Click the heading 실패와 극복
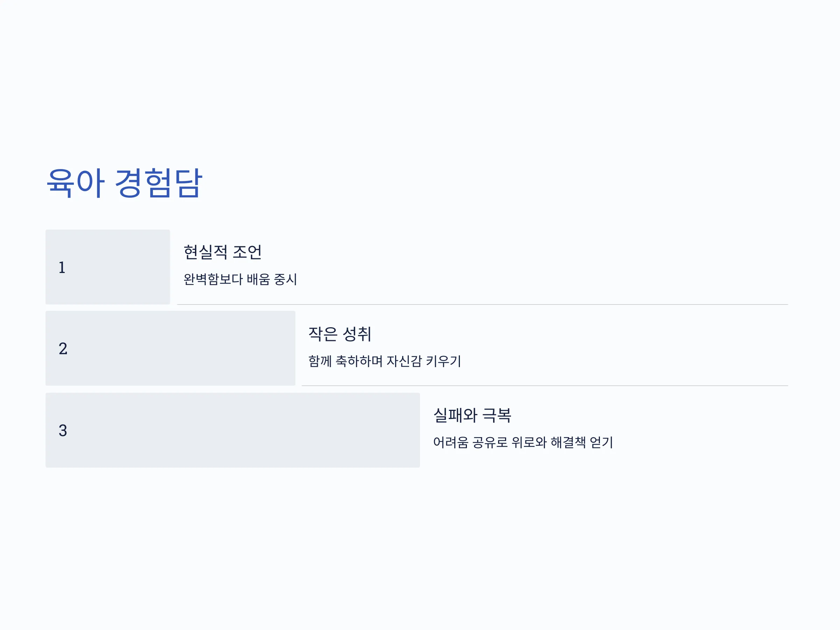The height and width of the screenshot is (630, 840). pyautogui.click(x=472, y=415)
